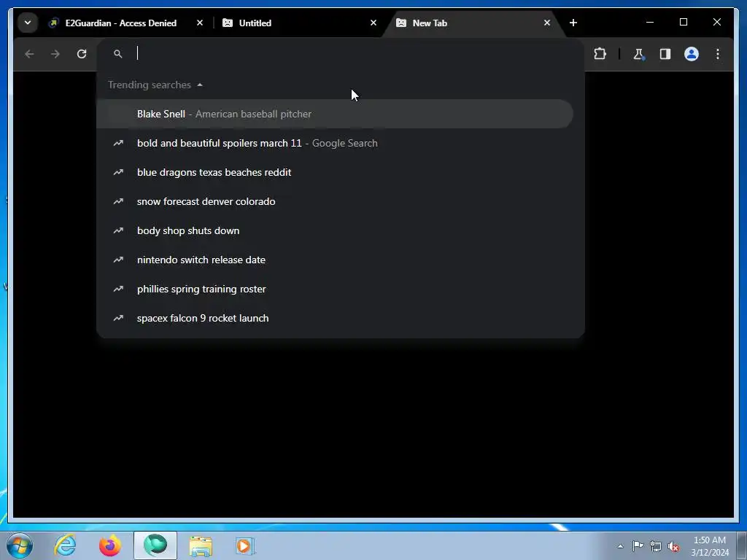Open Action Center flag icon
This screenshot has height=560, width=747.
tap(638, 545)
